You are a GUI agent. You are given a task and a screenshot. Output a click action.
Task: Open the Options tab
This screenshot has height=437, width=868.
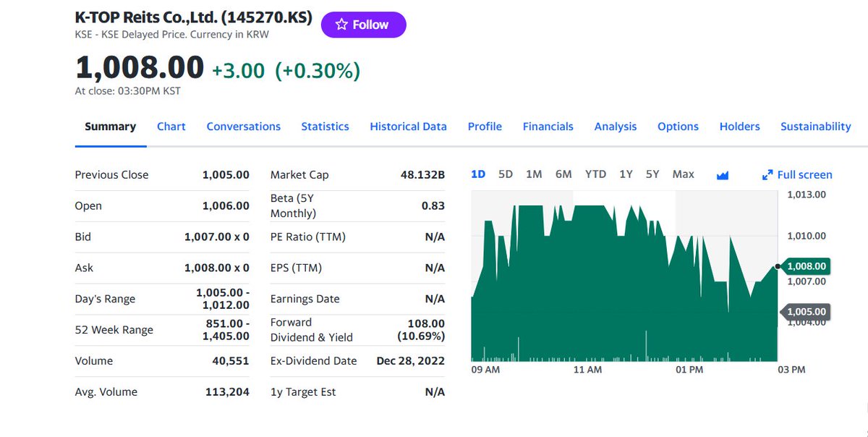pyautogui.click(x=678, y=127)
